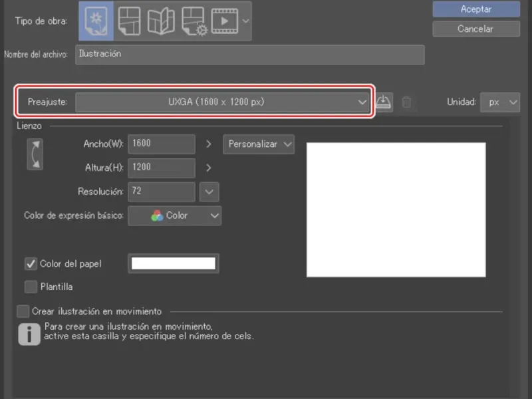The image size is (532, 399).
Task: Edit the Nombre del archivo field
Action: tap(250, 55)
